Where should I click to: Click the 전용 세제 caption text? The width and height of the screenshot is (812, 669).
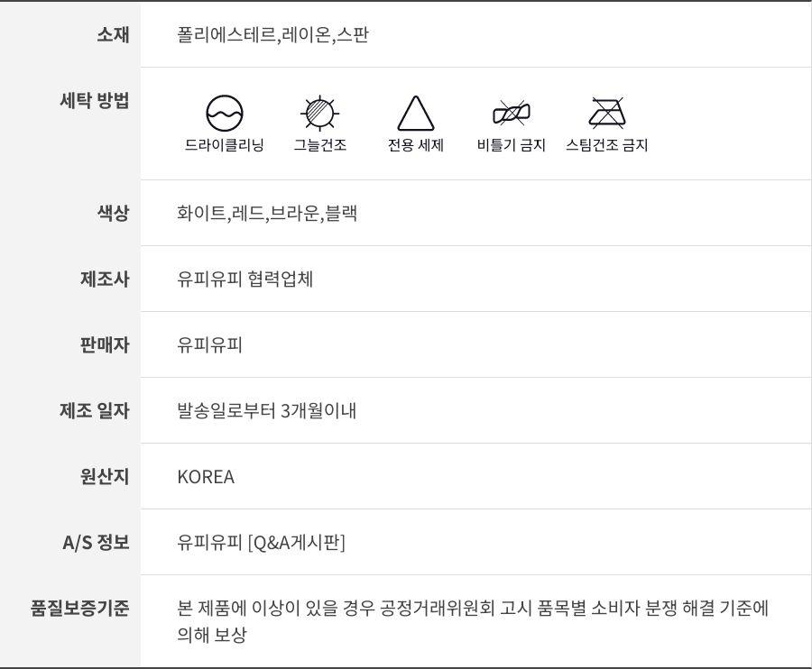point(416,144)
